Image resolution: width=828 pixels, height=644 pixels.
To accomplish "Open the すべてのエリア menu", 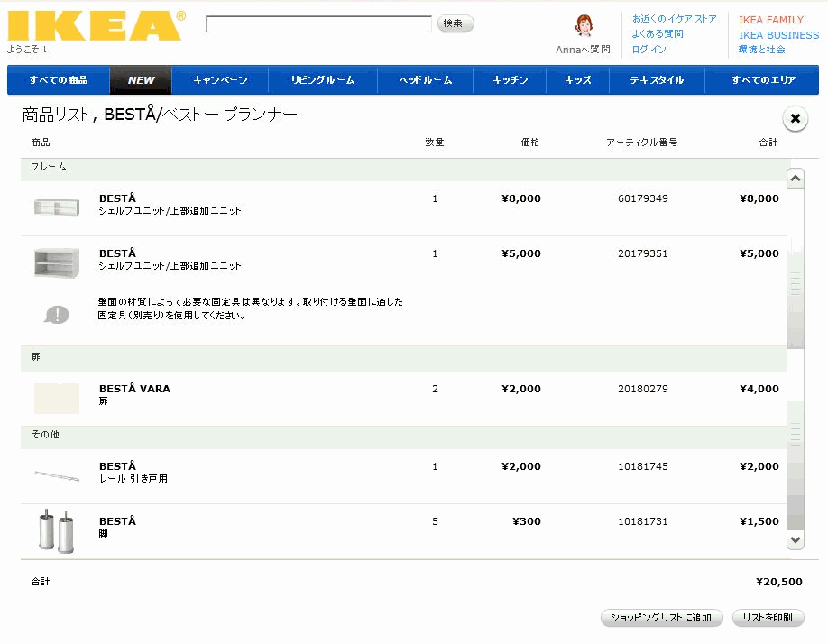I will [x=763, y=80].
